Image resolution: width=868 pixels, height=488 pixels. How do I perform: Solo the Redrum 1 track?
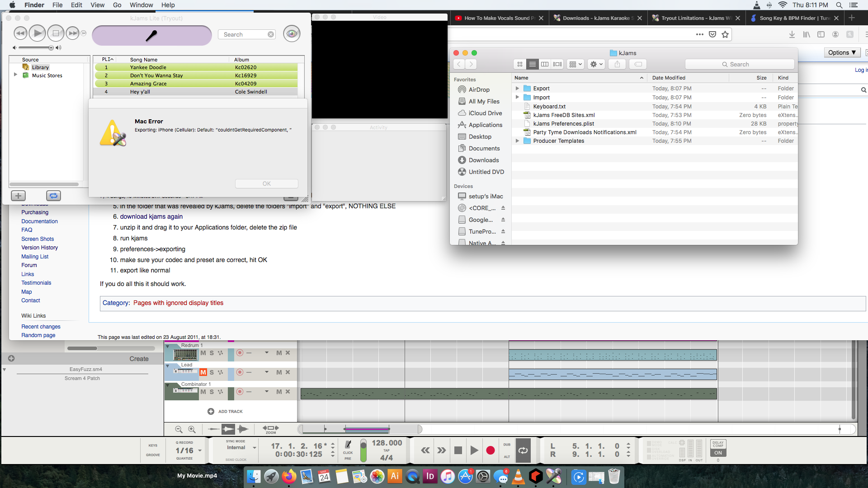(x=212, y=353)
